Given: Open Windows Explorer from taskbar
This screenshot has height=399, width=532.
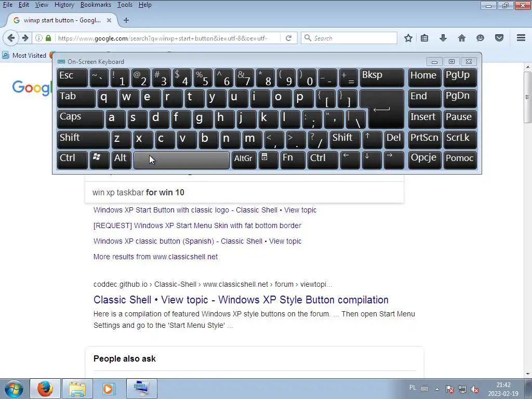Looking at the screenshot, I should (x=77, y=389).
